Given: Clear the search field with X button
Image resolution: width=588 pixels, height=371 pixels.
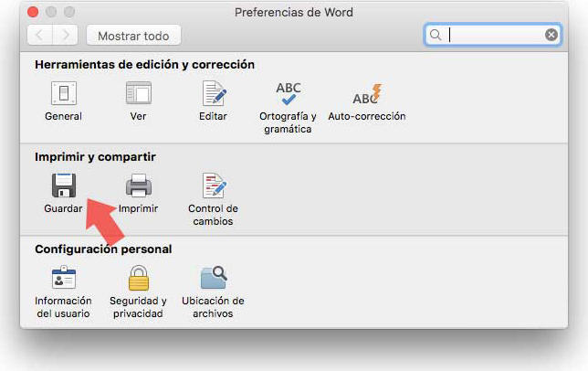Looking at the screenshot, I should (551, 35).
